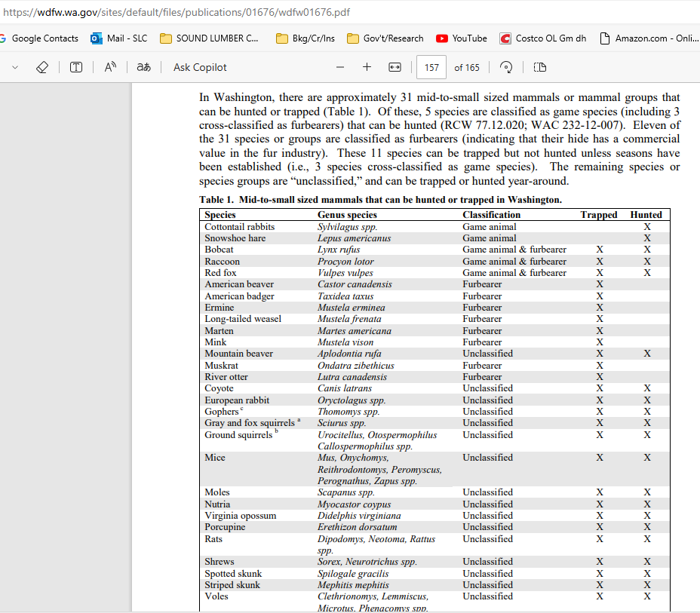Click the 'Canis latrans' genus cell

[345, 388]
